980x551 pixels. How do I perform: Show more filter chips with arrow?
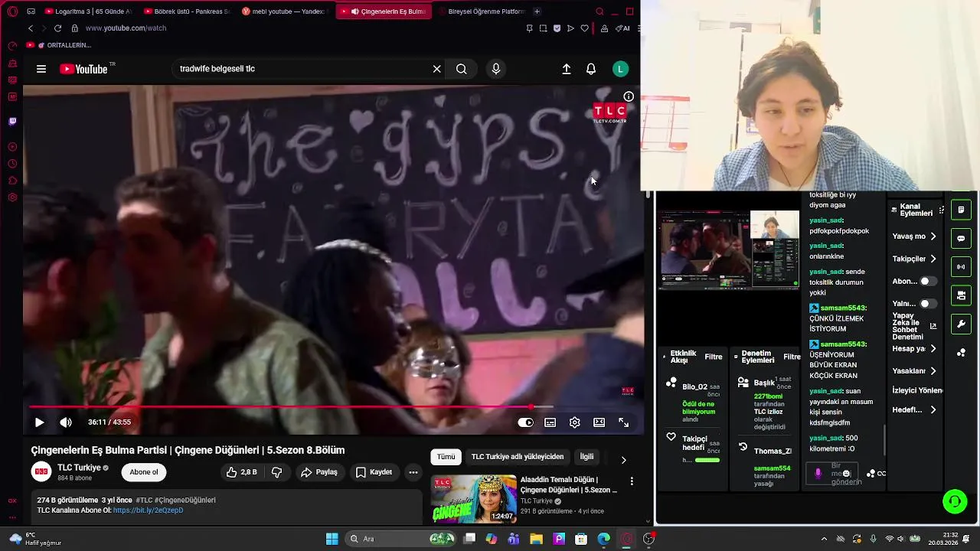(x=623, y=460)
